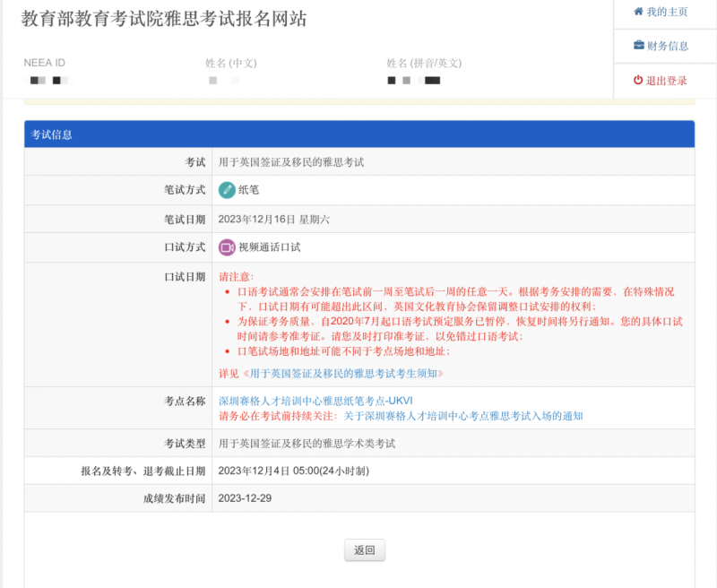Open the 《用于英国签证及移民的雅思考试考生须知》 link

[x=342, y=374]
